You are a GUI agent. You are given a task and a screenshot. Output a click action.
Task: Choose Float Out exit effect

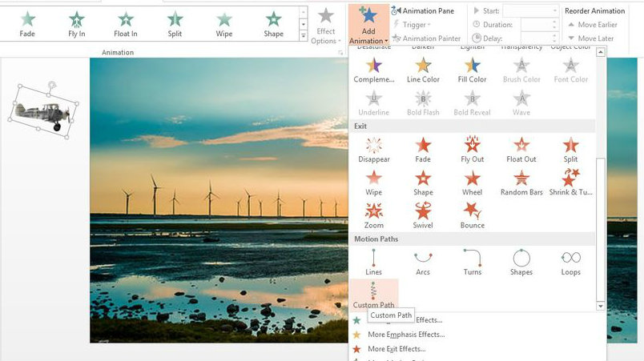(521, 150)
